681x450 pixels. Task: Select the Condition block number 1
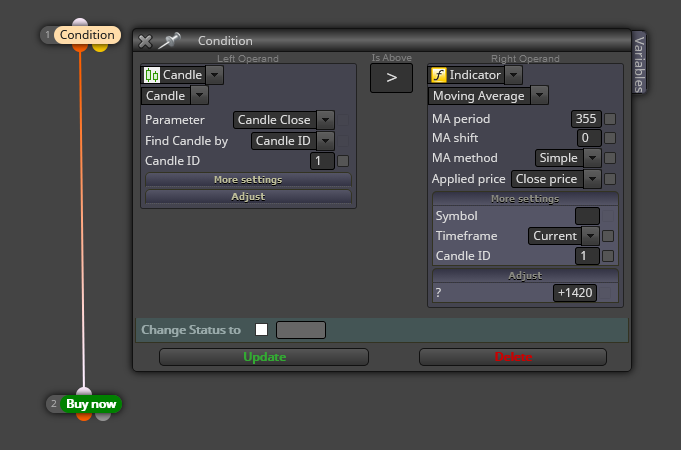click(87, 35)
